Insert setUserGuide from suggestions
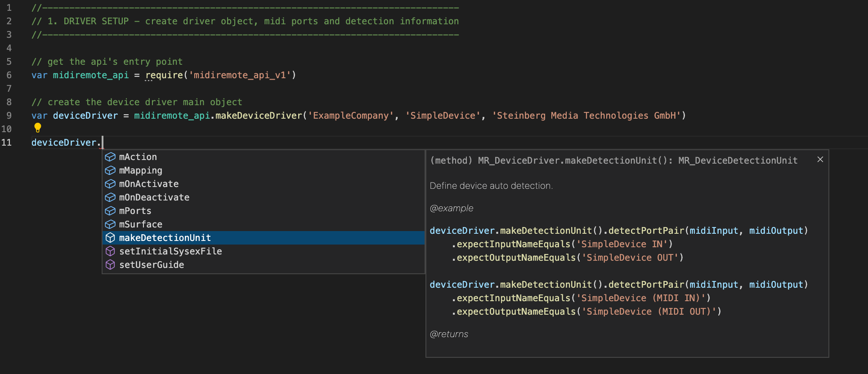Image resolution: width=868 pixels, height=374 pixels. [264, 265]
